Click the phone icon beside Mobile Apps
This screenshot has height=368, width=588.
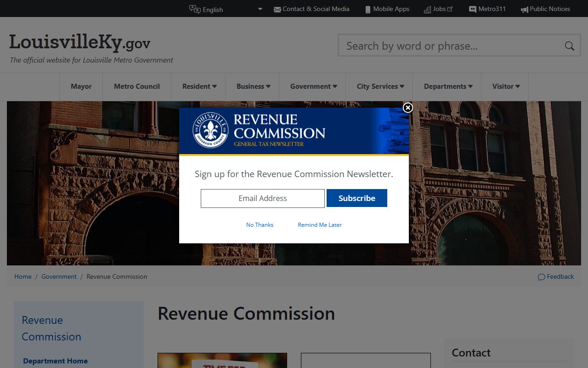[x=368, y=9]
